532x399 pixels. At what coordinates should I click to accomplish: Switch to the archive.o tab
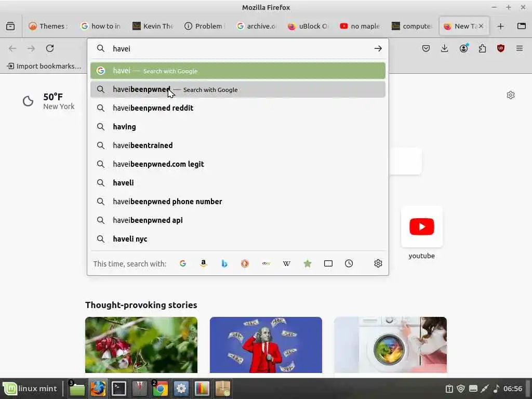point(257,26)
